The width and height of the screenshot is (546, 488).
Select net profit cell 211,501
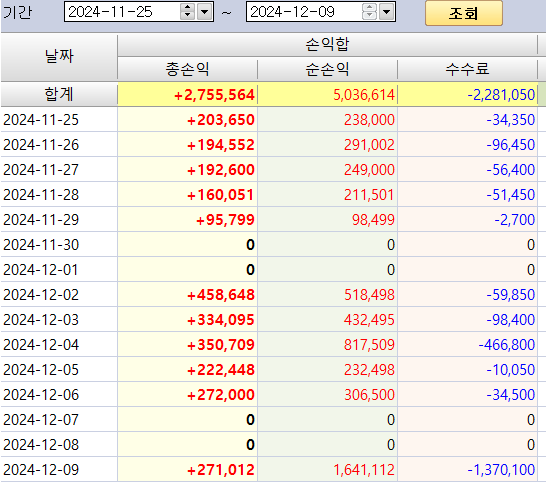[327, 195]
